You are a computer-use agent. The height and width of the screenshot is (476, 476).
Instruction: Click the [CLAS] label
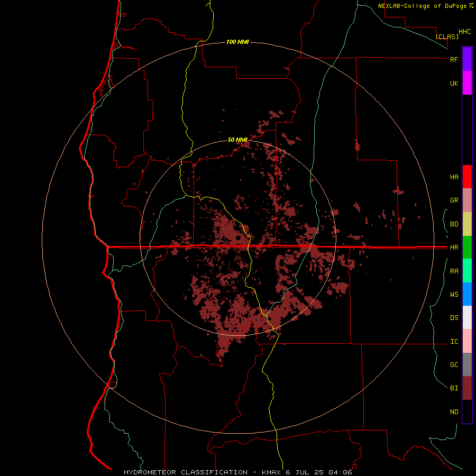click(447, 36)
